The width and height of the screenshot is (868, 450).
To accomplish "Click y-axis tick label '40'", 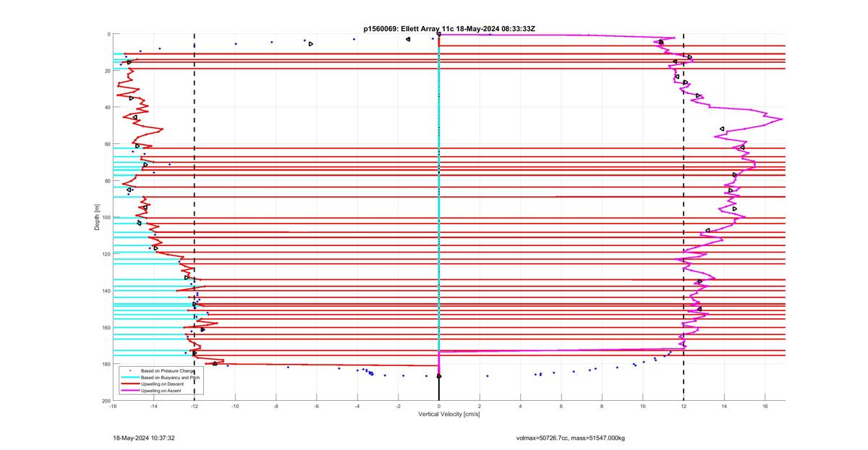I will click(107, 108).
